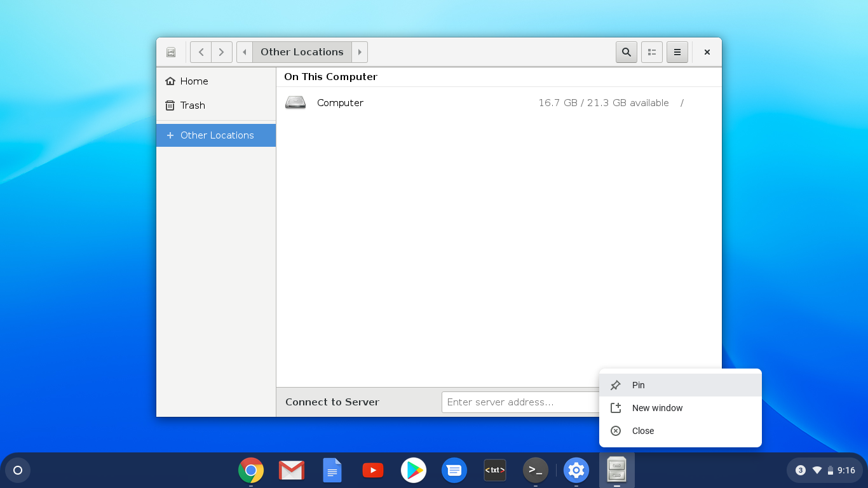Go forward with the right arrow
This screenshot has height=488, width=868.
point(221,52)
